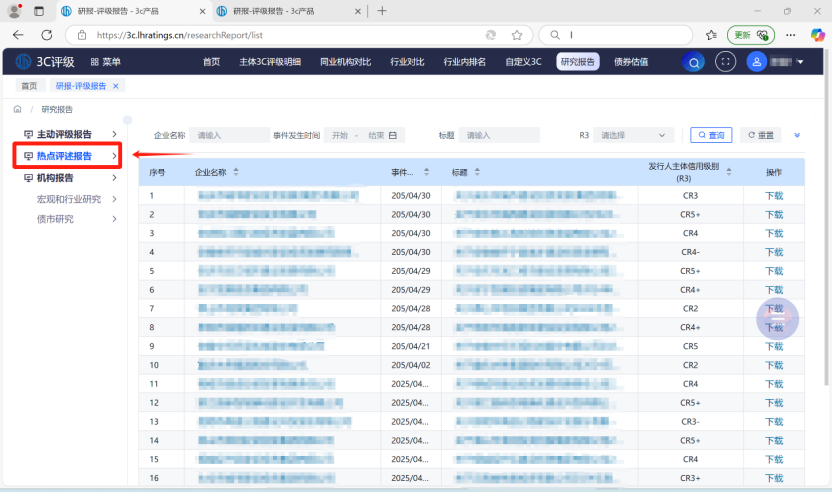Open the browser three-dot menu
This screenshot has width=832, height=492.
click(791, 35)
